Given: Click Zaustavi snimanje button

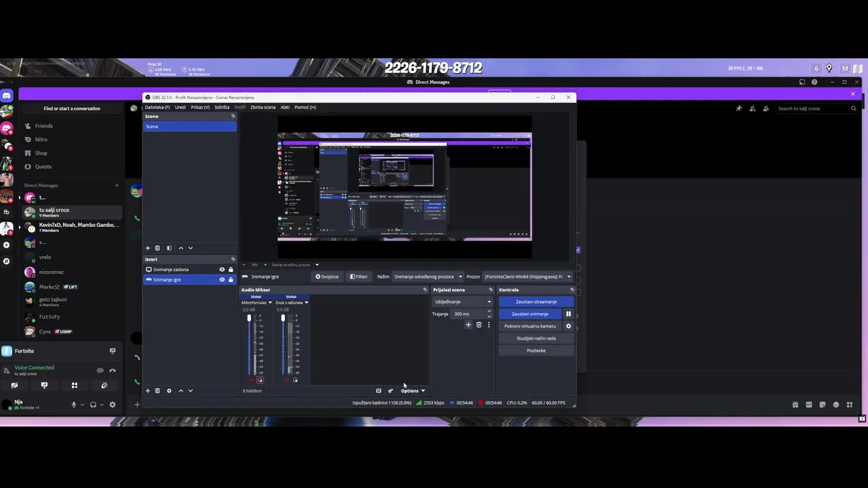Looking at the screenshot, I should (x=530, y=314).
